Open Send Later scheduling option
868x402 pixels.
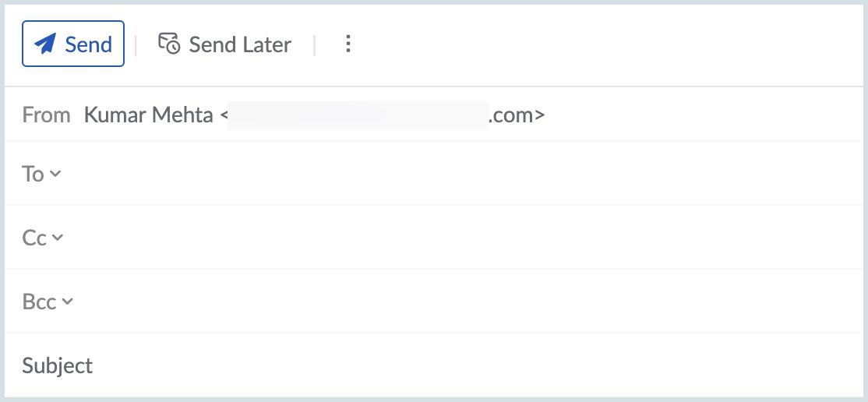tap(224, 44)
